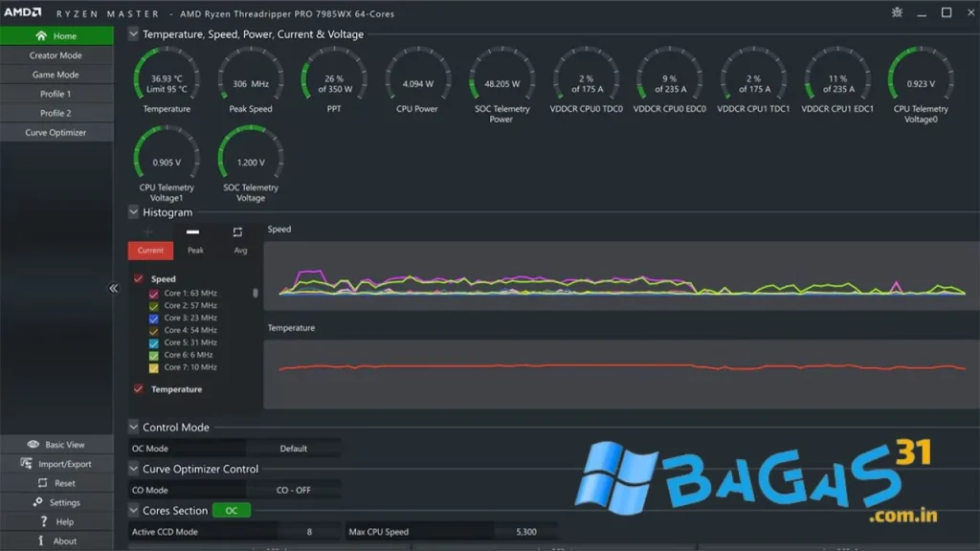Click the core list scrollbar thumb
Image resolution: width=980 pixels, height=551 pixels.
[x=255, y=293]
